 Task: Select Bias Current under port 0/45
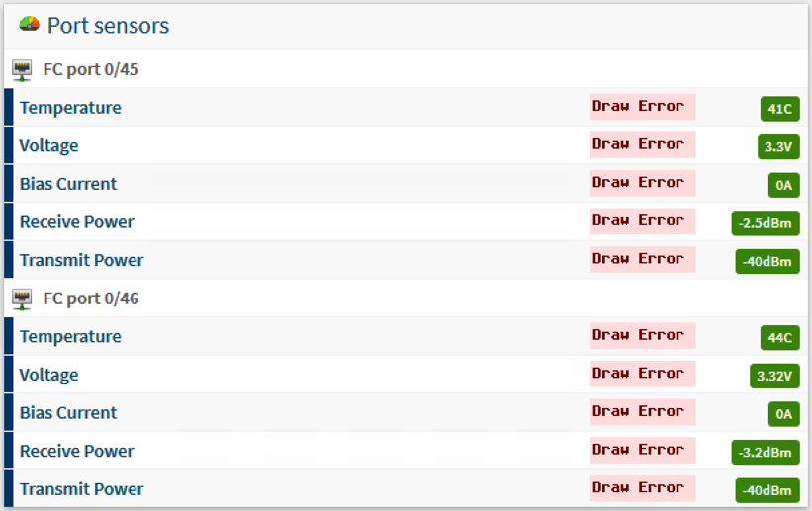point(68,184)
